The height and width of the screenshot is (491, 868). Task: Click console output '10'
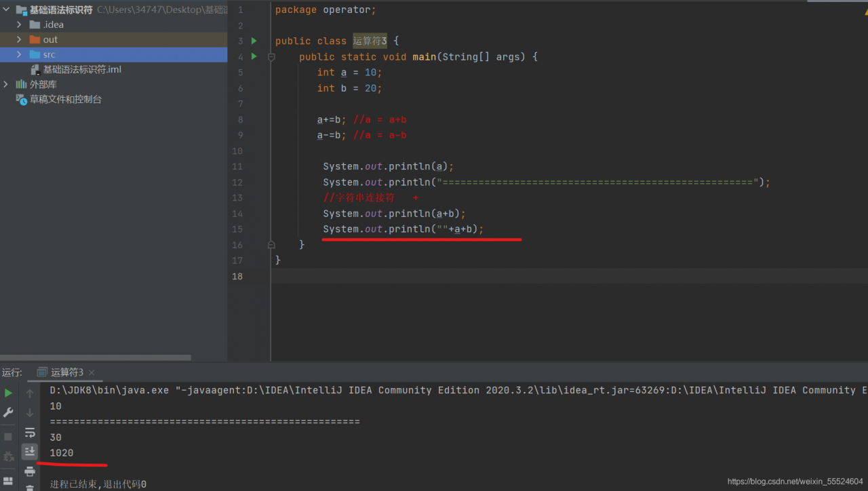(x=56, y=406)
